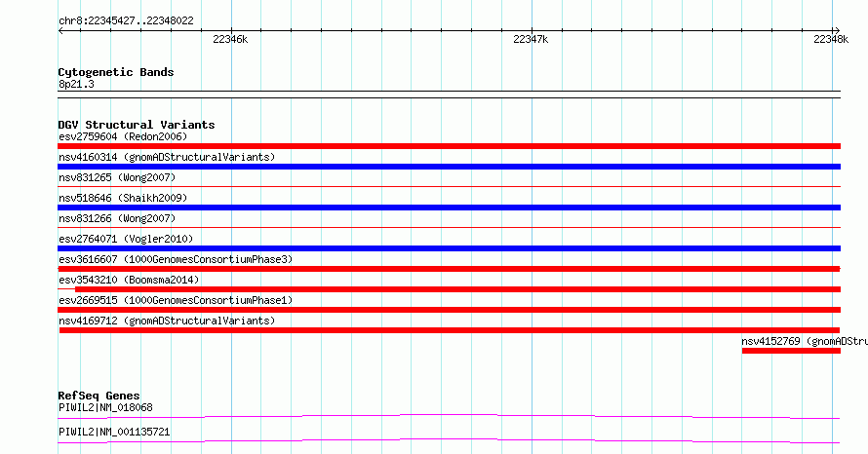Click the magenta line for PIWIL2|NM_001135721
Screen dimensions: 868x454
449,440
